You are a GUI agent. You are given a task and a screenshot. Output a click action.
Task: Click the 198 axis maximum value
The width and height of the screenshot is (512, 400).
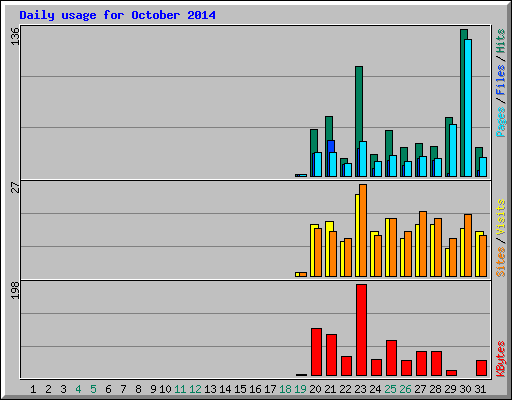coord(15,290)
